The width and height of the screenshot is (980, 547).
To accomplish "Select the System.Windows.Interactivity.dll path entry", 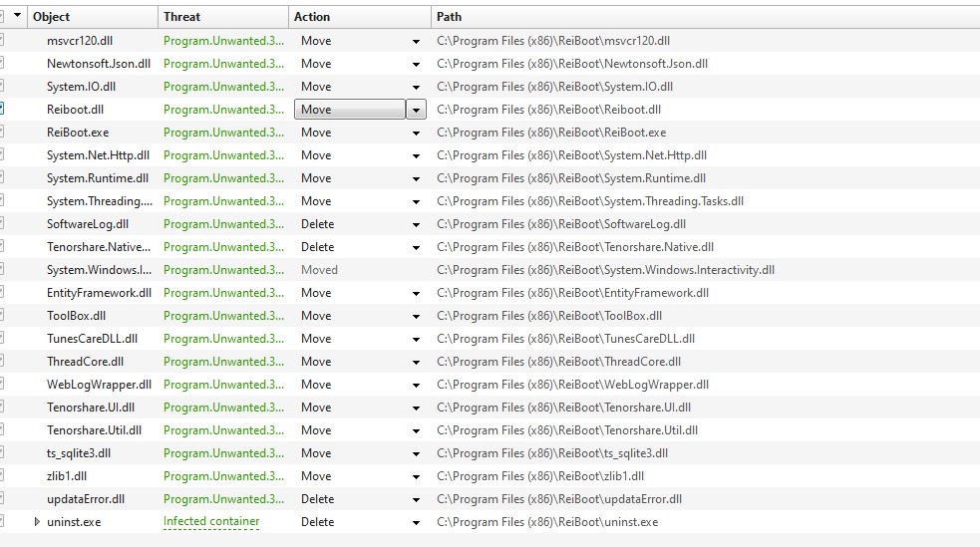I will pyautogui.click(x=605, y=270).
